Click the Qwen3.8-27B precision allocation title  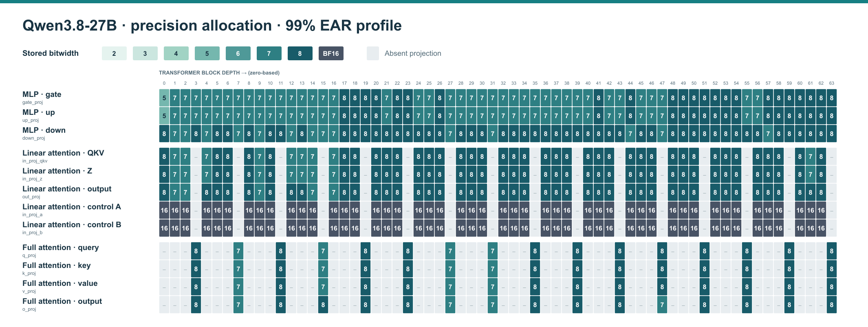(x=212, y=26)
